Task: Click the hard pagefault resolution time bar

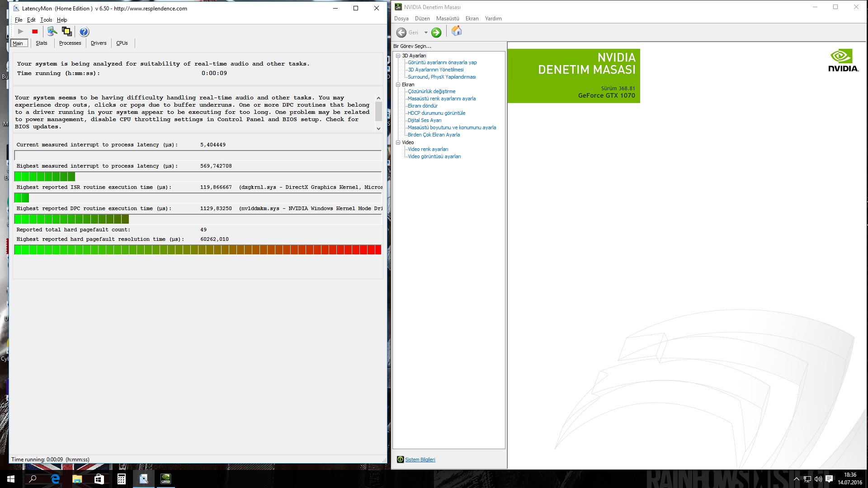Action: [198, 250]
